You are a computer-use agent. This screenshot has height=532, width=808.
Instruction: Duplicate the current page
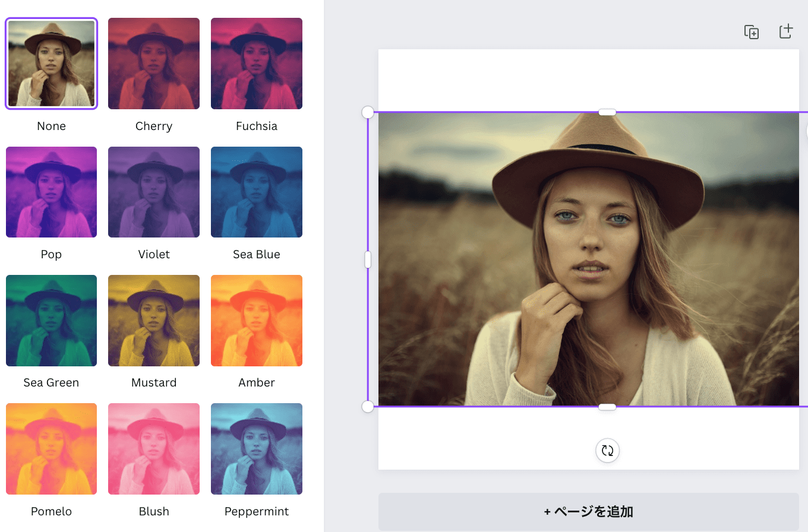click(751, 31)
